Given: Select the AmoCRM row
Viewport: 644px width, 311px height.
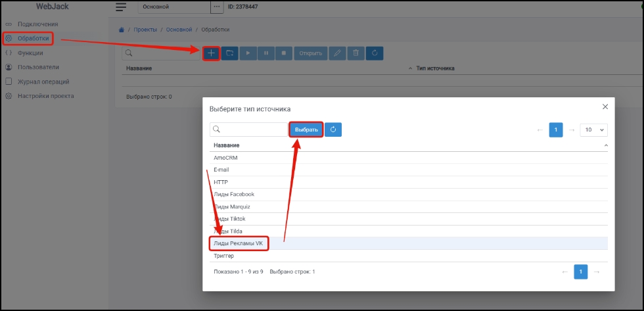Looking at the screenshot, I should pyautogui.click(x=409, y=158).
